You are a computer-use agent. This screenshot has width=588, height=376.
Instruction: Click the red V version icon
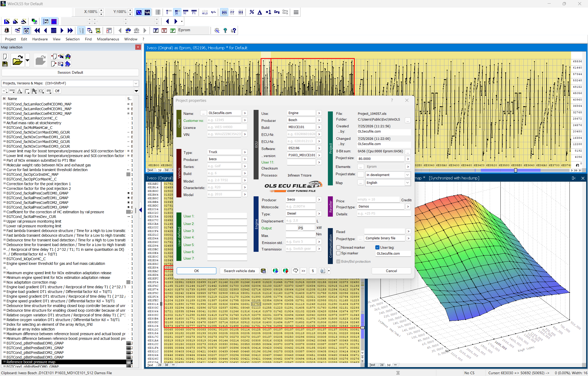(x=164, y=30)
